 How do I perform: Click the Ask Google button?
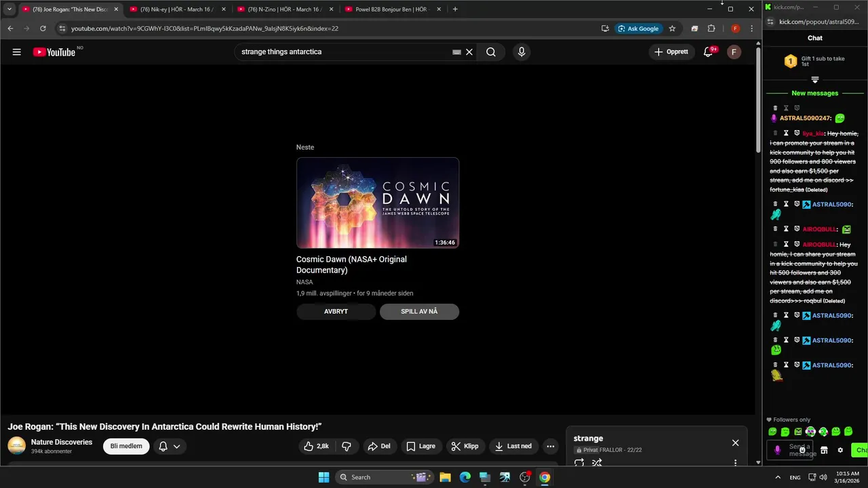[x=637, y=28]
